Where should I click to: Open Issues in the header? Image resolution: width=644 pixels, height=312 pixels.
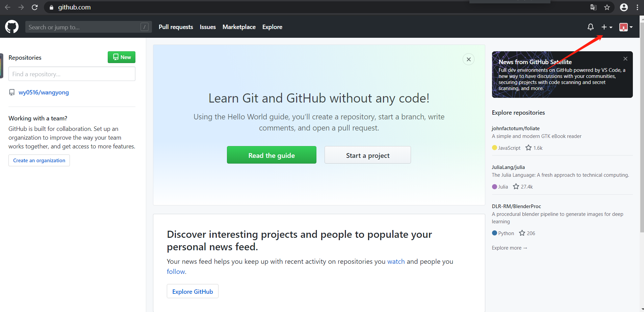click(x=208, y=27)
